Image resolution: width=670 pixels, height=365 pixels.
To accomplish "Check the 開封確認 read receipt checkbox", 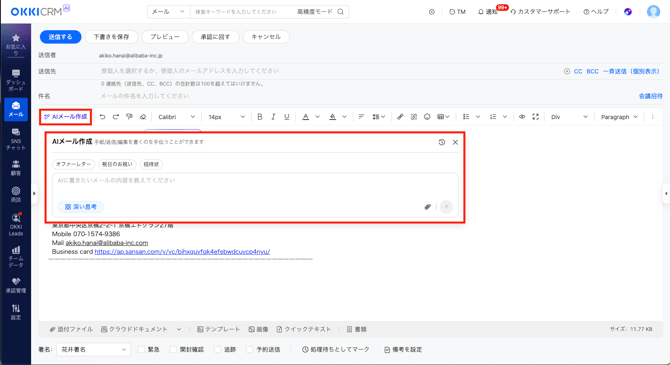I will [x=173, y=350].
